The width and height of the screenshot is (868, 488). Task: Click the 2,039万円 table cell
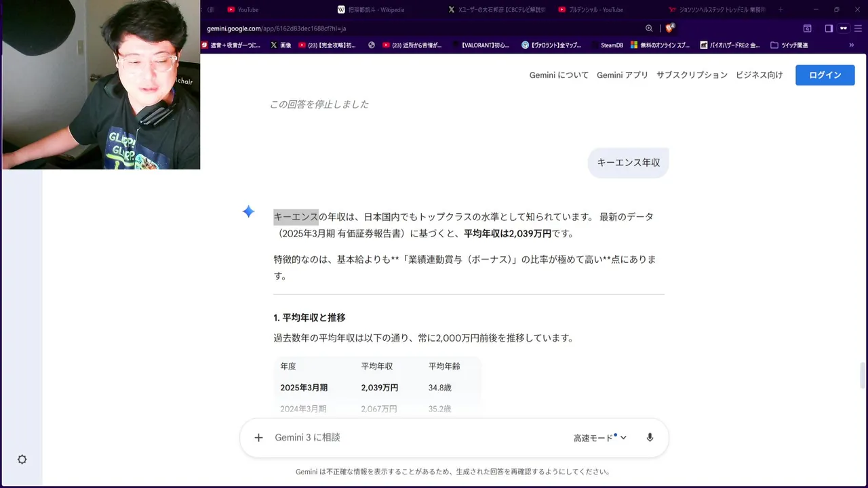pyautogui.click(x=379, y=388)
